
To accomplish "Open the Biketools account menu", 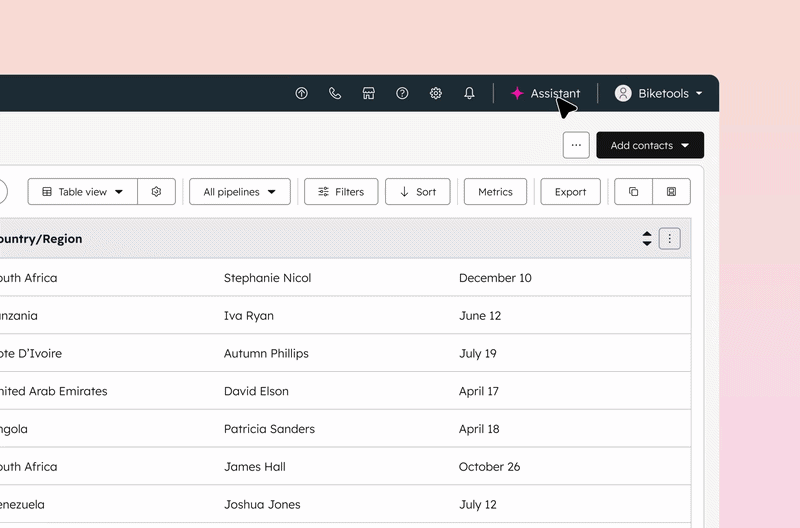I will (659, 93).
